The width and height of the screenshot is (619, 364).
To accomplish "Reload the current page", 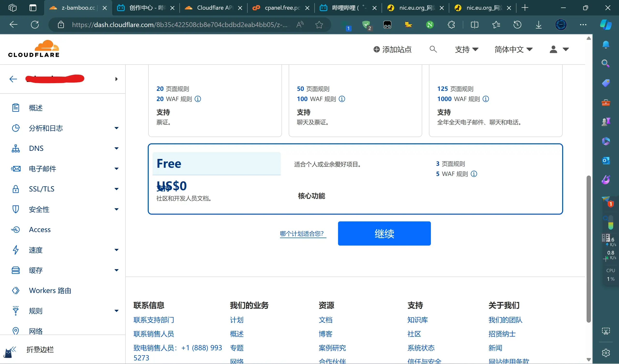I will tap(35, 25).
